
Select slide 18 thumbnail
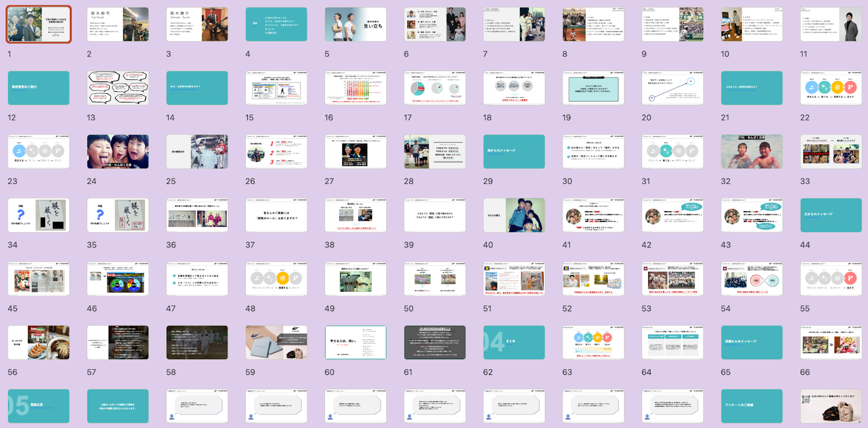514,88
